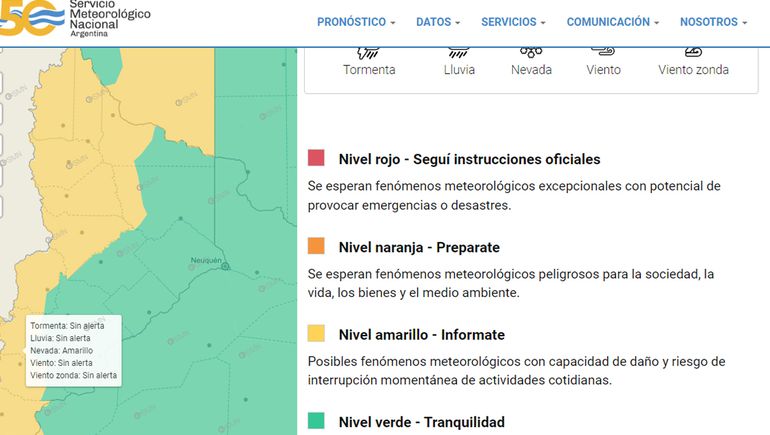Select the Lluvia alert icon
The width and height of the screenshot is (770, 435).
[x=459, y=53]
